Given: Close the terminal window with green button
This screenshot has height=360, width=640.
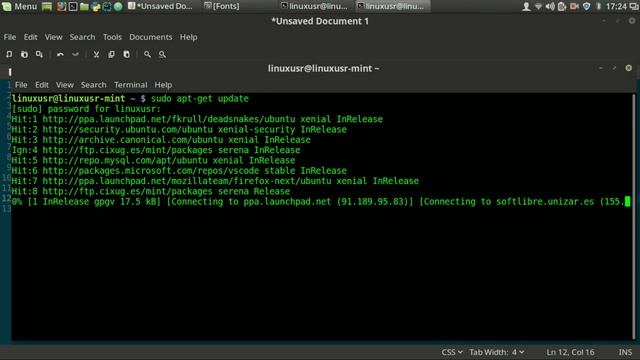Looking at the screenshot, I should coord(629,68).
